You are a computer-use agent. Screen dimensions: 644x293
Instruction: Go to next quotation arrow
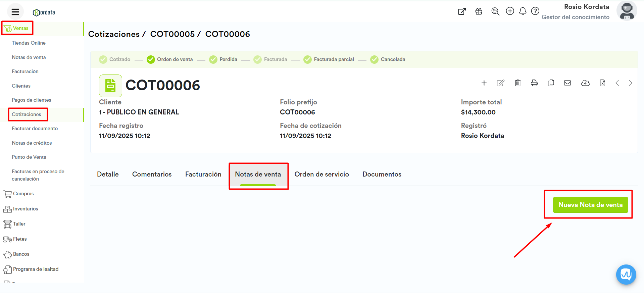tap(630, 83)
